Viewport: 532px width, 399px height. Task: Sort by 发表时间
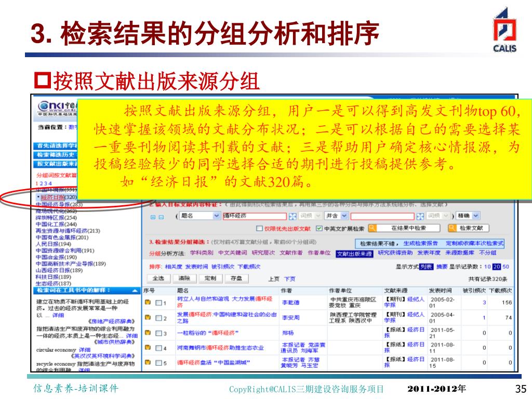(x=196, y=267)
